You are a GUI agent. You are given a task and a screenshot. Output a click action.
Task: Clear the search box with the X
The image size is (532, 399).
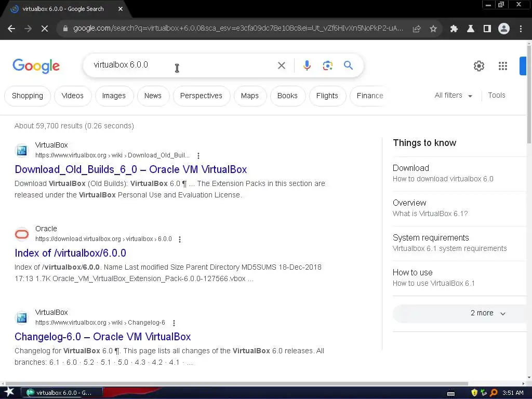coord(282,65)
